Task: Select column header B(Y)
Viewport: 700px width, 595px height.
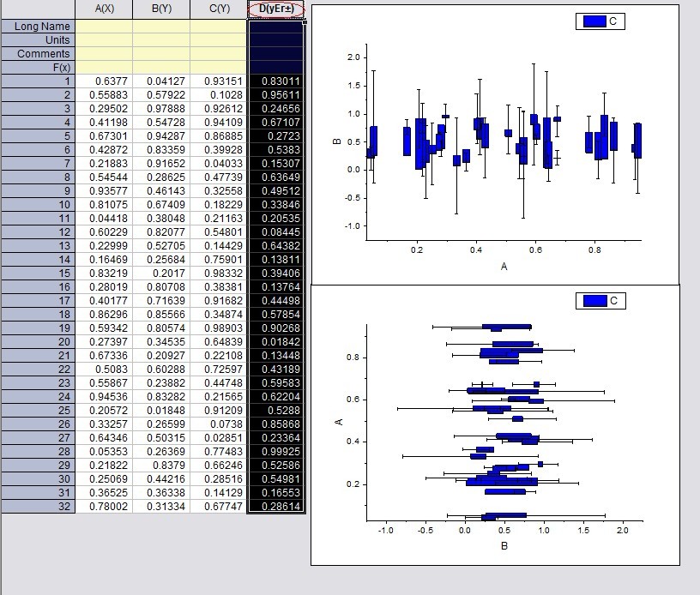Action: pos(161,9)
